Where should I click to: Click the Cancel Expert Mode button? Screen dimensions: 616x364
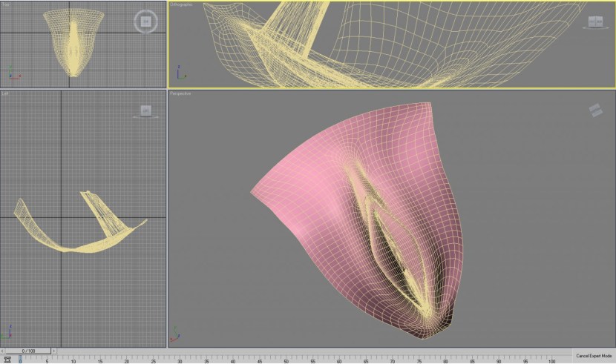tap(593, 357)
